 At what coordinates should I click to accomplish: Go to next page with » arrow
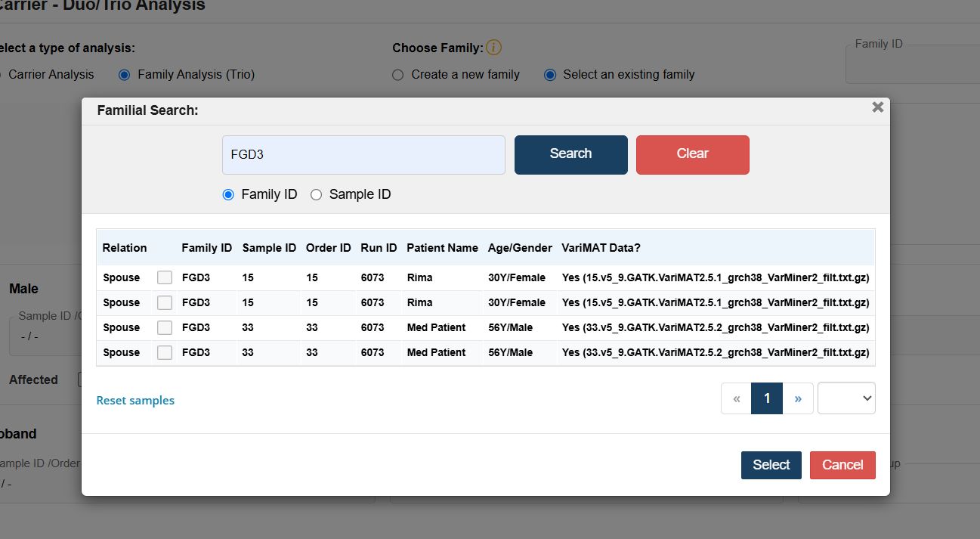click(798, 398)
